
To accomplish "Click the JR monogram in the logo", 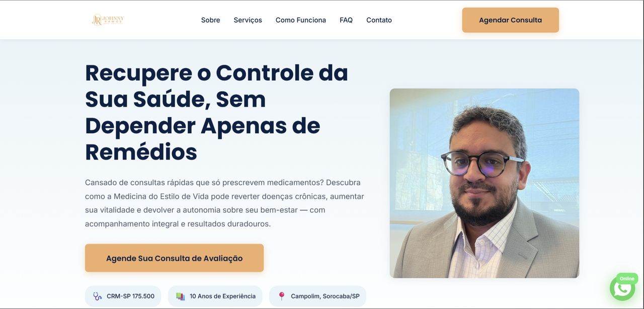I will [97, 20].
